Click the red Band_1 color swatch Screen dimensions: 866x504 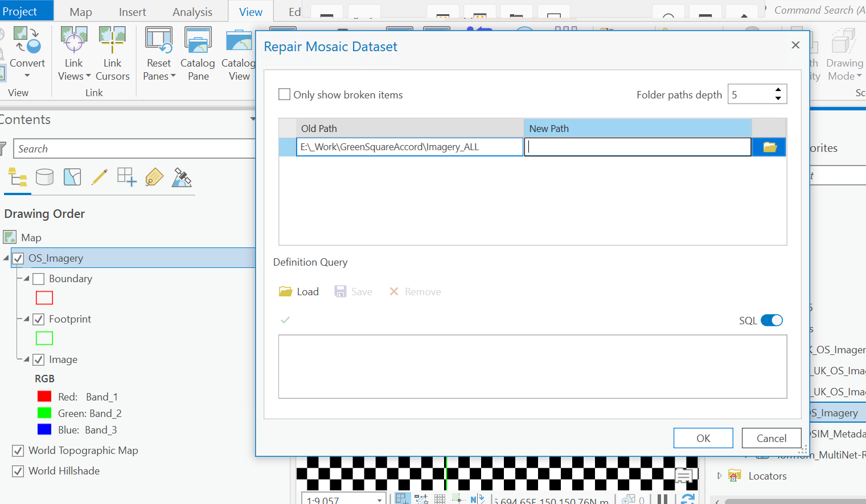44,396
